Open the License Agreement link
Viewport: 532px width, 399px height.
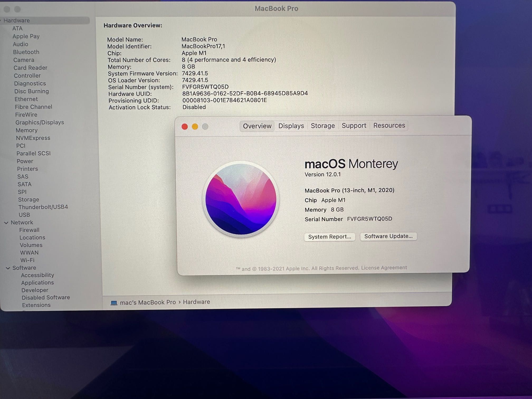384,268
